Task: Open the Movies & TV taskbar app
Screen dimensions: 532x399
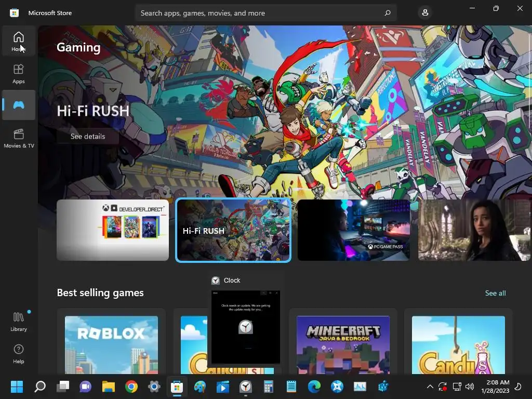Action: coord(223,387)
